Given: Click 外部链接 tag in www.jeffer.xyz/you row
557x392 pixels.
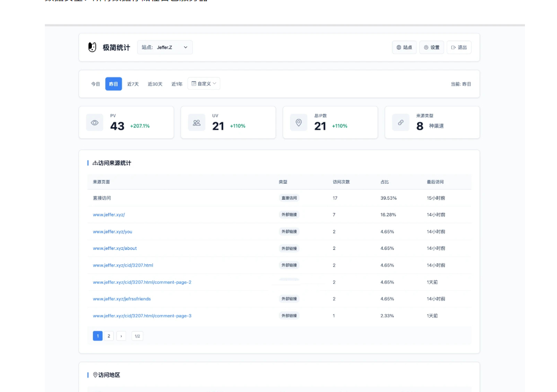Looking at the screenshot, I should (x=289, y=231).
